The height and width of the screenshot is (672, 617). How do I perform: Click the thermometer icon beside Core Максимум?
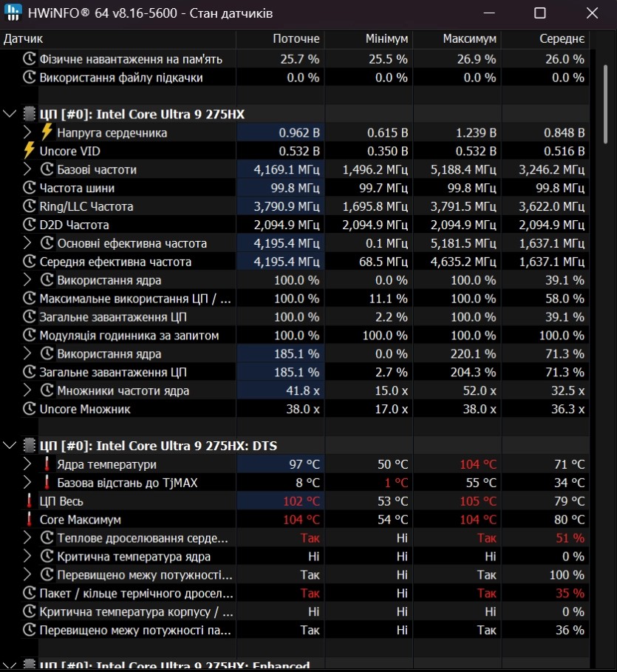point(30,520)
